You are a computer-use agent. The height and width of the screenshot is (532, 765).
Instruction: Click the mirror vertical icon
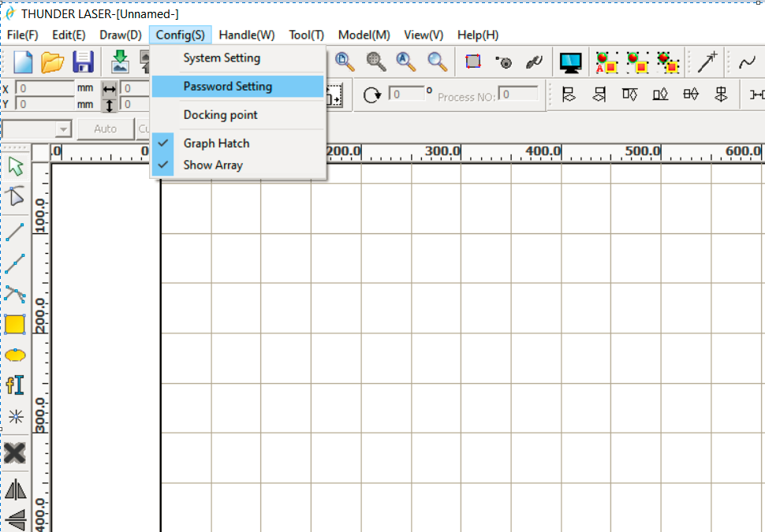[x=15, y=519]
